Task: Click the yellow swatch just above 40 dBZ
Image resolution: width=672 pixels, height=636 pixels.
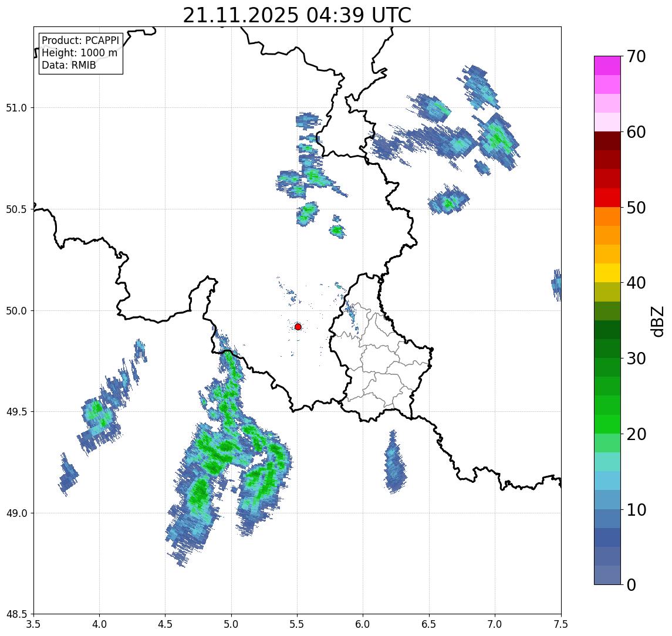Action: [x=607, y=273]
